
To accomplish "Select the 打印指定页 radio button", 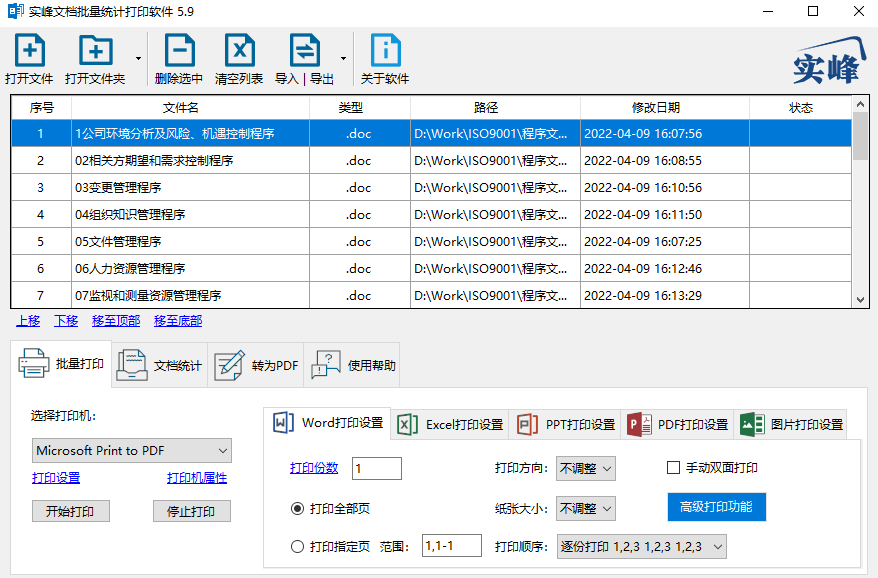I will pyautogui.click(x=297, y=547).
